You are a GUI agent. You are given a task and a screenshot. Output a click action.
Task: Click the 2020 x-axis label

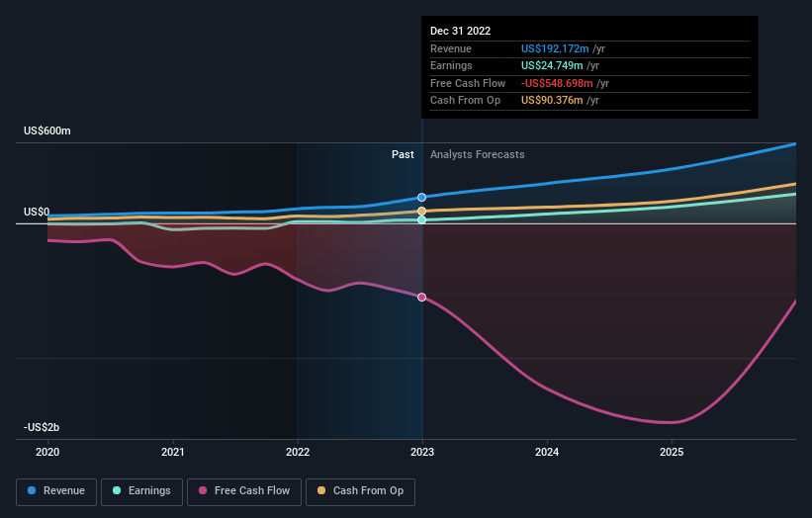point(47,453)
